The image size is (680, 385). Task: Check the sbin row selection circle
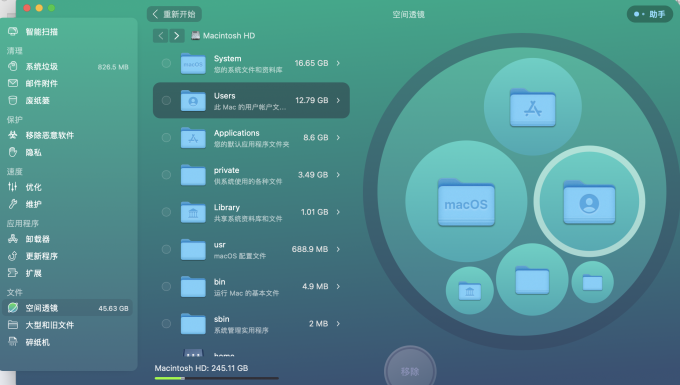[x=166, y=324]
